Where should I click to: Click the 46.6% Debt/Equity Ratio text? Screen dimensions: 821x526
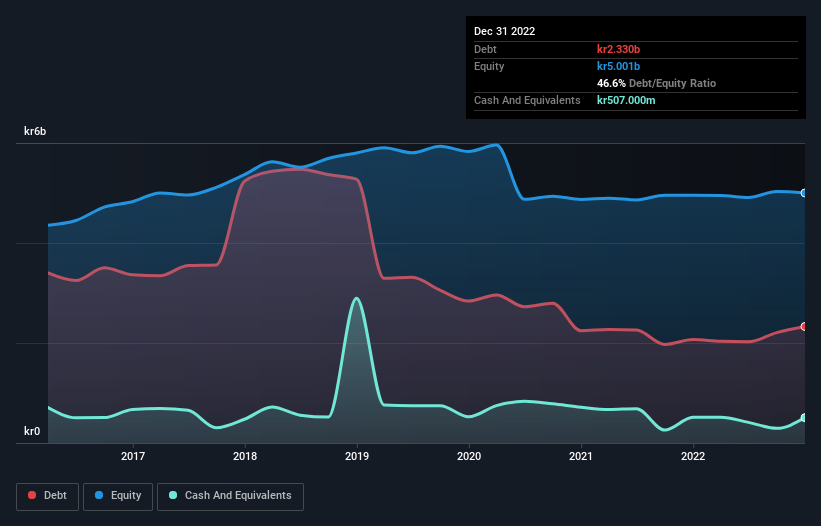click(x=656, y=83)
